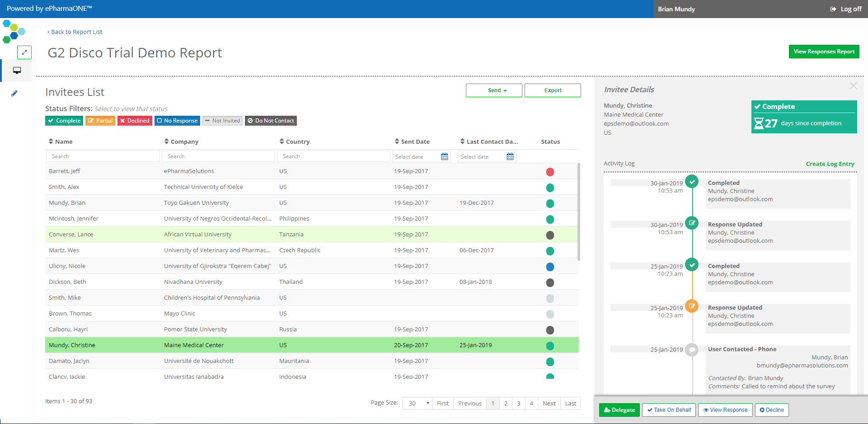The height and width of the screenshot is (424, 868).
Task: Click the Take On Behalf button
Action: 669,410
